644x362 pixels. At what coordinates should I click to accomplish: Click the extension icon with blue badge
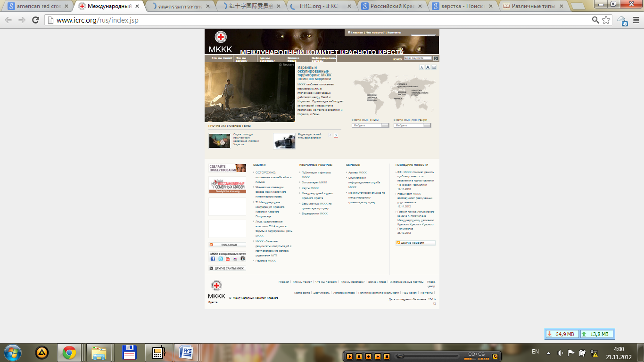[622, 21]
